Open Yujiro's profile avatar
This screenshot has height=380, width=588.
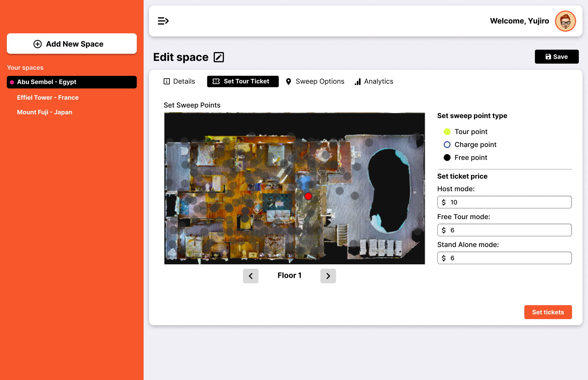(565, 21)
